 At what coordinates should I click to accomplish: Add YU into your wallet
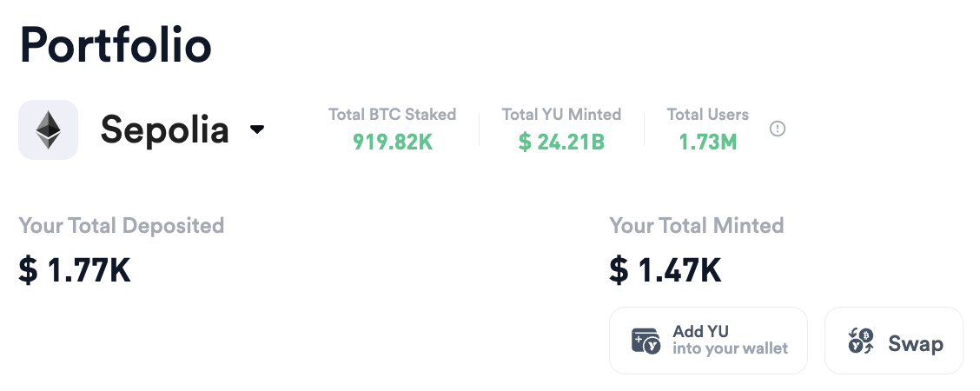click(708, 341)
